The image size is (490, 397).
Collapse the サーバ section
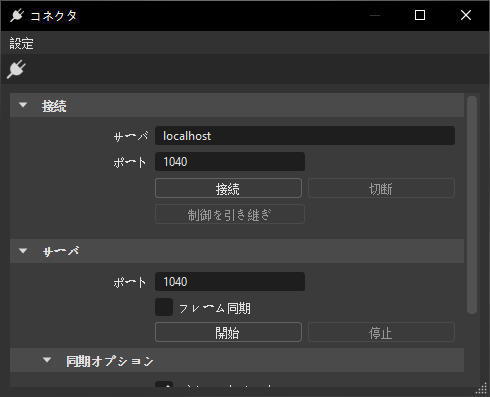tap(23, 251)
